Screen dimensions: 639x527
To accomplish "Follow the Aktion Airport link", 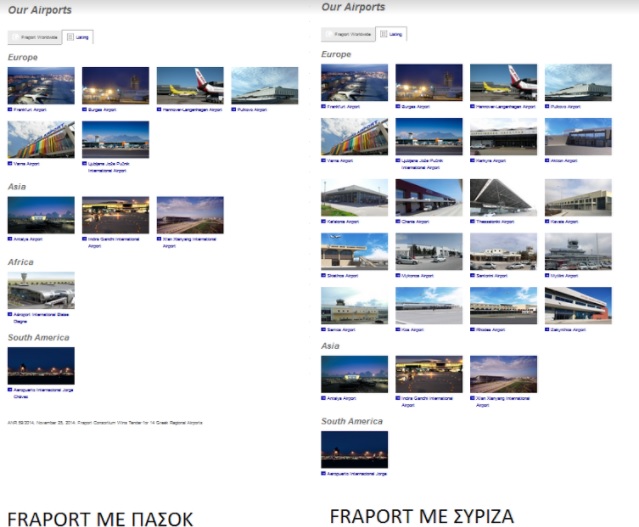I will tap(564, 161).
